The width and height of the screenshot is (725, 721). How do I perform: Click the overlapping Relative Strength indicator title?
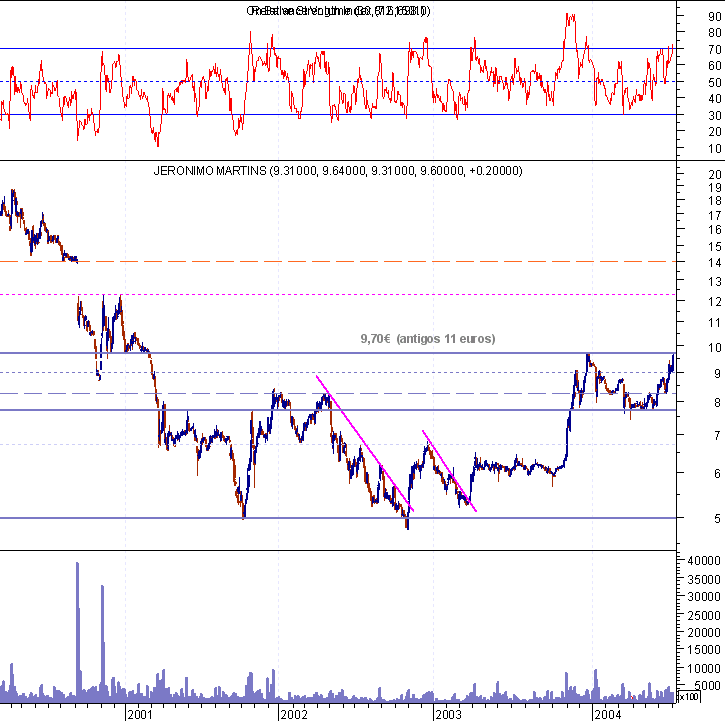[x=338, y=11]
